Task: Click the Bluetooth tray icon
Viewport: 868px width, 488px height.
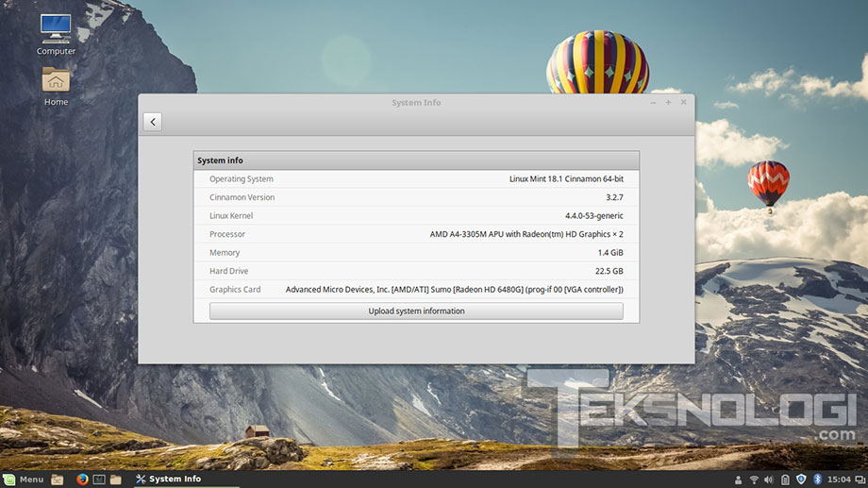Action: (x=817, y=480)
